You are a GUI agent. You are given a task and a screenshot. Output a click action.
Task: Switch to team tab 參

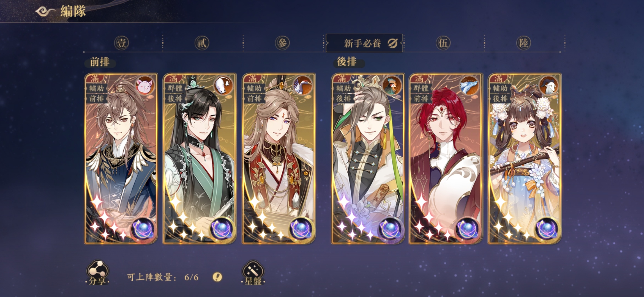coord(282,43)
